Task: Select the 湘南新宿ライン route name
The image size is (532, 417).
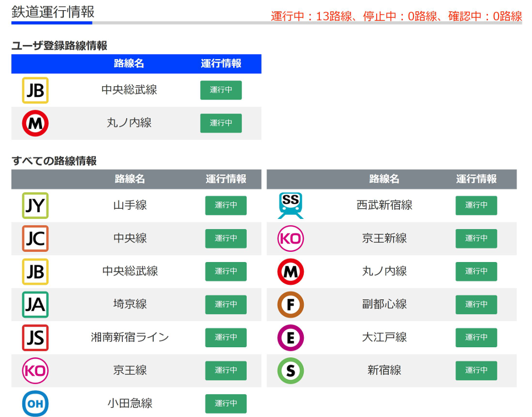Action: 130,337
